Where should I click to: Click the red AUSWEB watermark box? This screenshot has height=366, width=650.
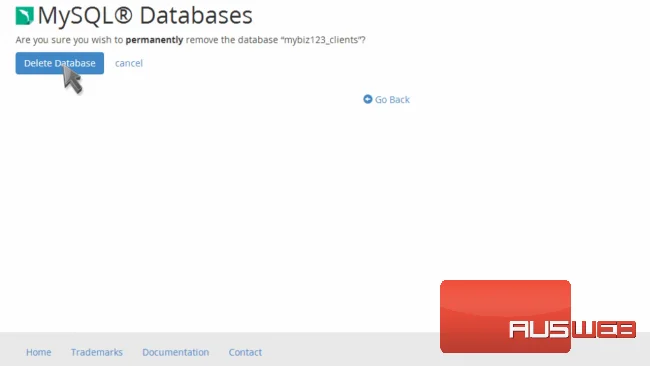point(505,316)
